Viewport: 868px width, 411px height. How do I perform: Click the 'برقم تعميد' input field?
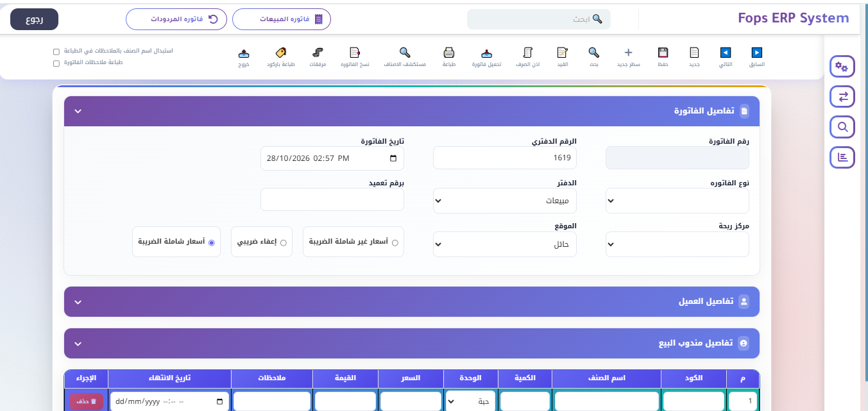tap(332, 199)
